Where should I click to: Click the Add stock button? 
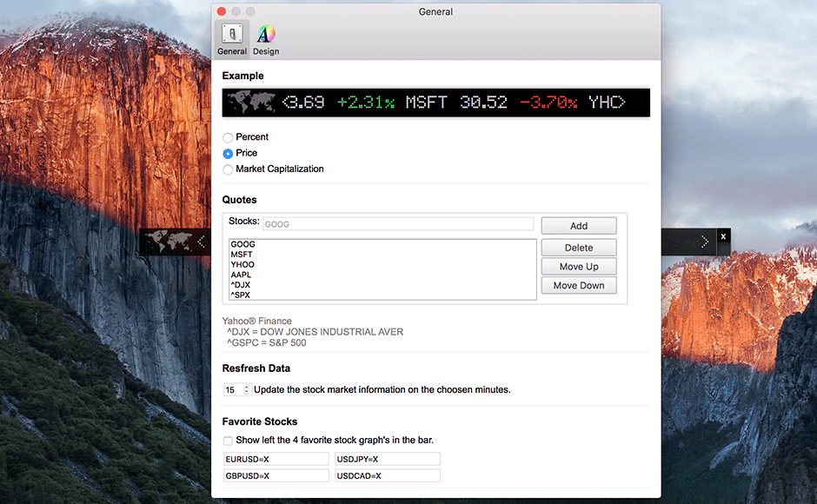point(578,226)
